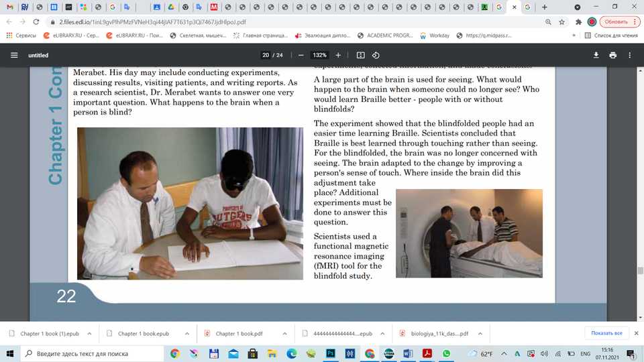Screen dimensions: 644x362
Task: Open Photoshop from the taskbar
Action: [x=331, y=353]
